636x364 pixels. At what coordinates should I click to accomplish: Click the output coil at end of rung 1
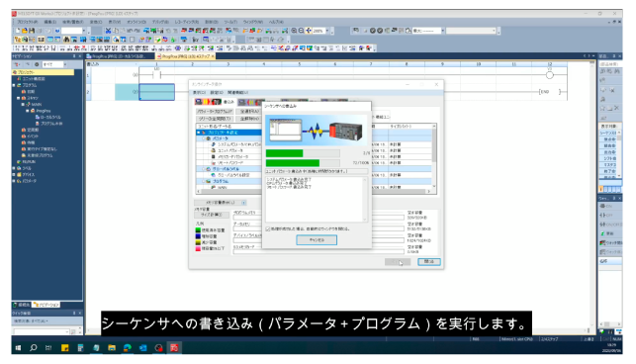click(x=550, y=75)
